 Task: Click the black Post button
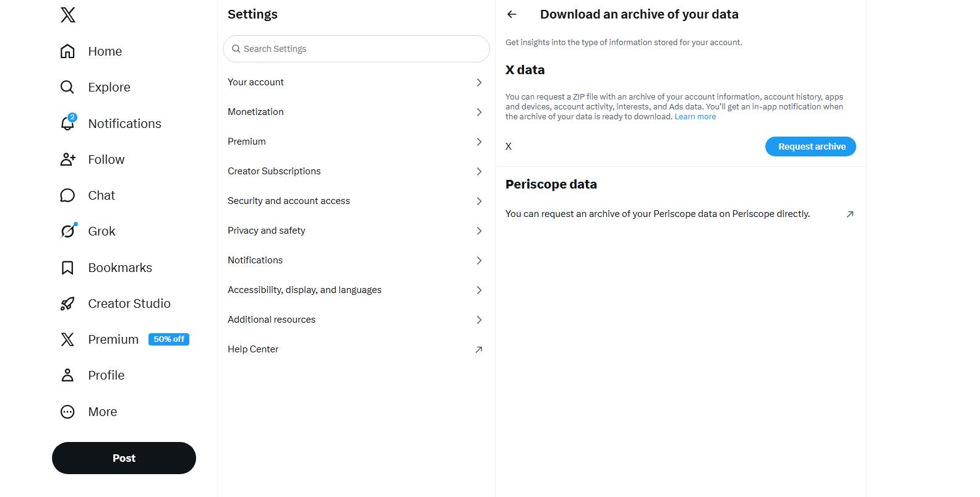coord(124,458)
